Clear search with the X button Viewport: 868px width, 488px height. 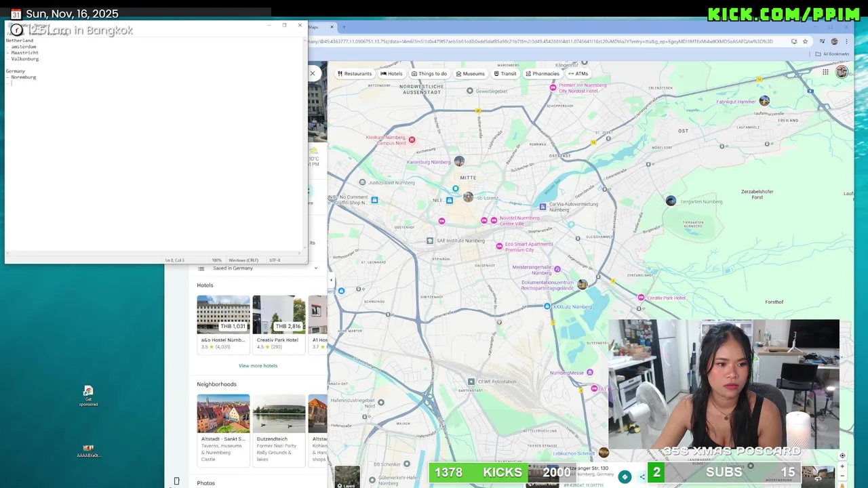(x=313, y=73)
